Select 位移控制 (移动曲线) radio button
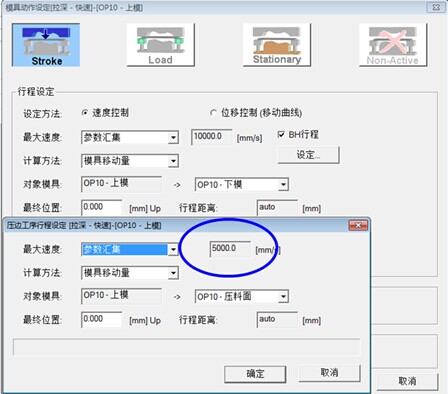This screenshot has height=394, width=448. [213, 113]
